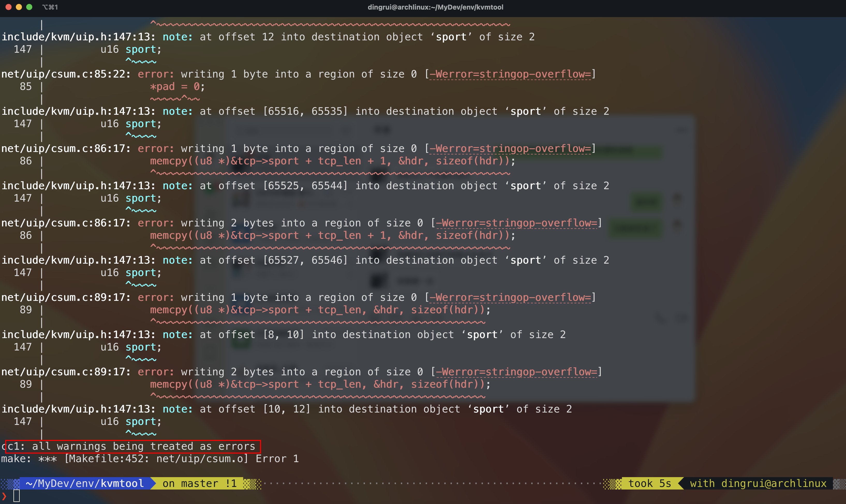Click the 'with dingrui@archlinux' prompt segment
The width and height of the screenshot is (846, 504).
click(758, 483)
